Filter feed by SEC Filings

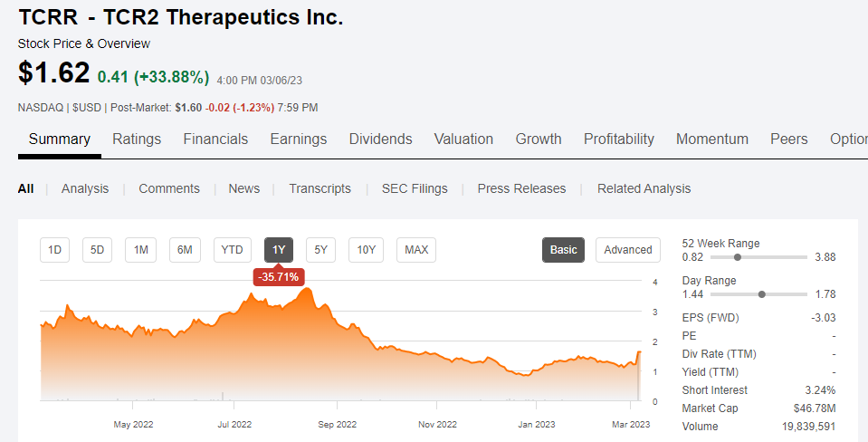point(415,188)
